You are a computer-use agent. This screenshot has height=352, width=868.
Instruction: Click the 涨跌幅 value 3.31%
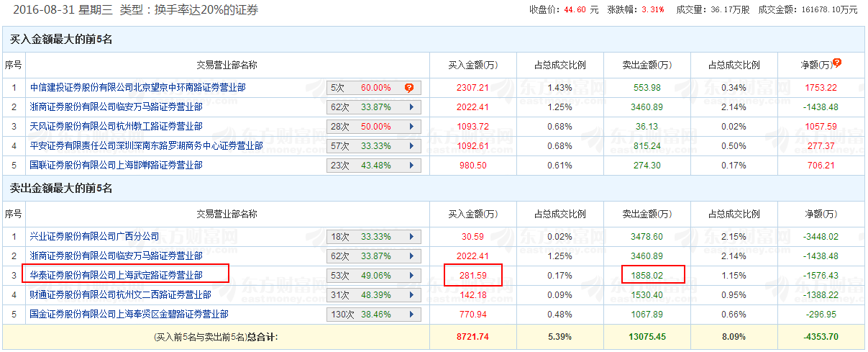click(653, 10)
